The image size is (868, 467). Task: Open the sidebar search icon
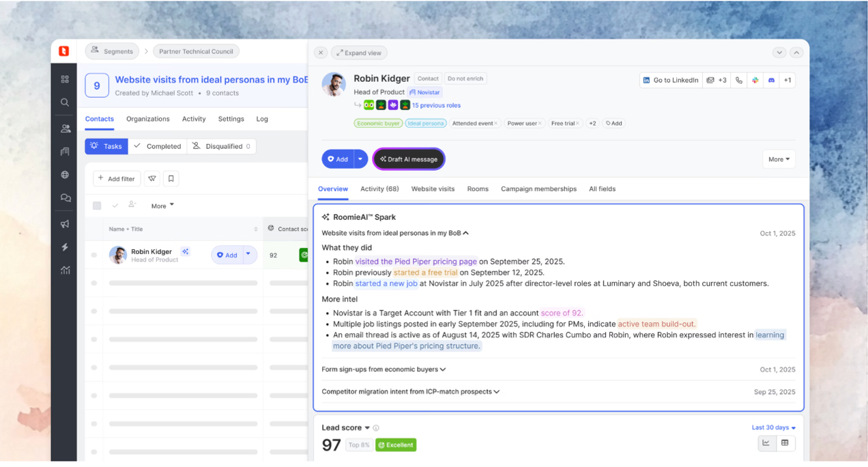65,102
